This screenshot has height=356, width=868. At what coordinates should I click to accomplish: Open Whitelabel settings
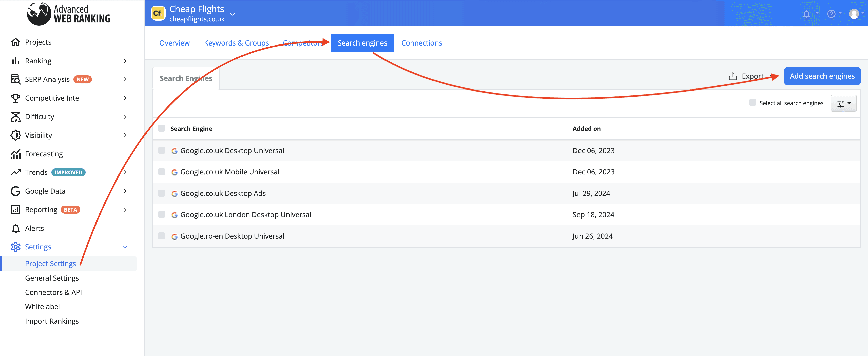point(42,307)
